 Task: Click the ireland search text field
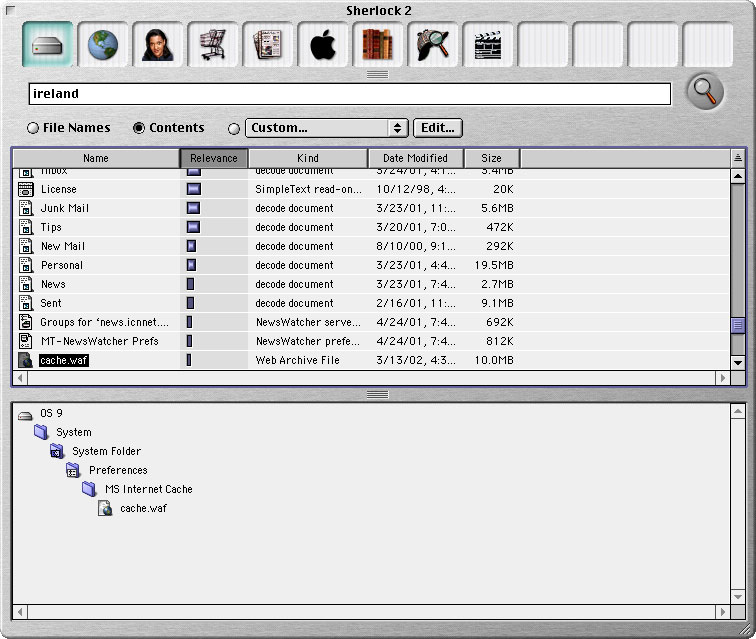(x=350, y=94)
